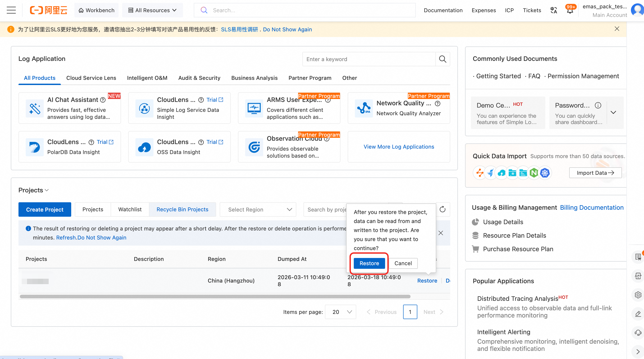
Task: Open the items per page dropdown
Action: [x=340, y=312]
